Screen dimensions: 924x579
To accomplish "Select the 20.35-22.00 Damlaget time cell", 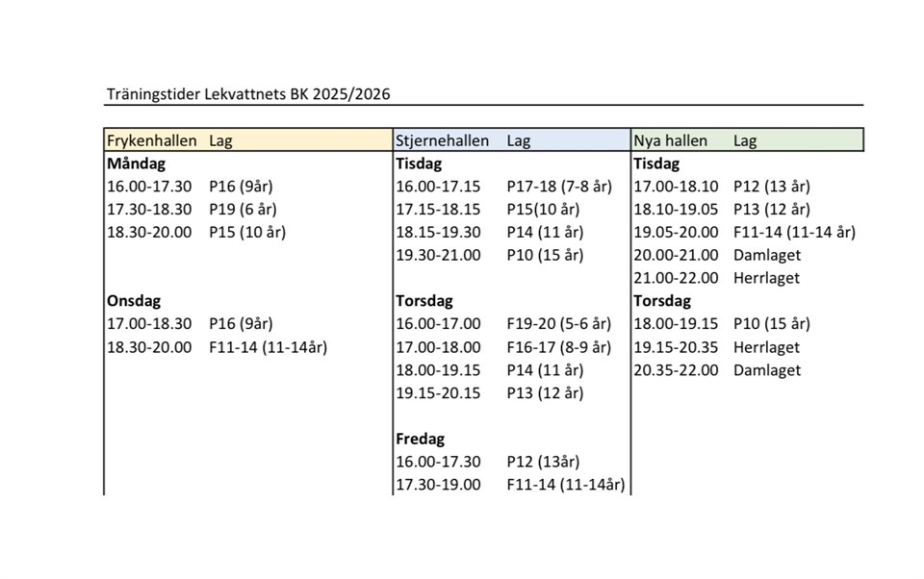I will (676, 370).
